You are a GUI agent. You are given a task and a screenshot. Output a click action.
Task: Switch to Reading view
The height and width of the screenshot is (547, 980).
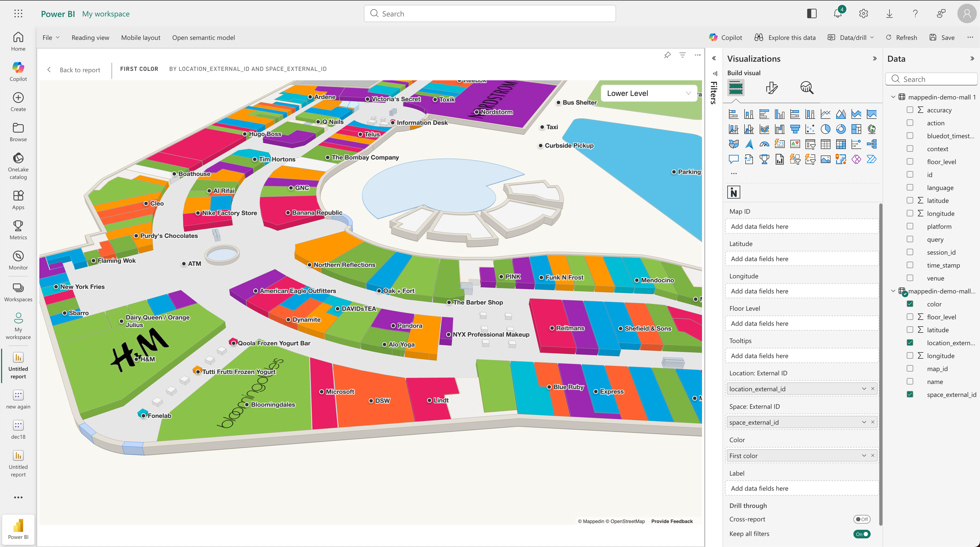pos(90,37)
